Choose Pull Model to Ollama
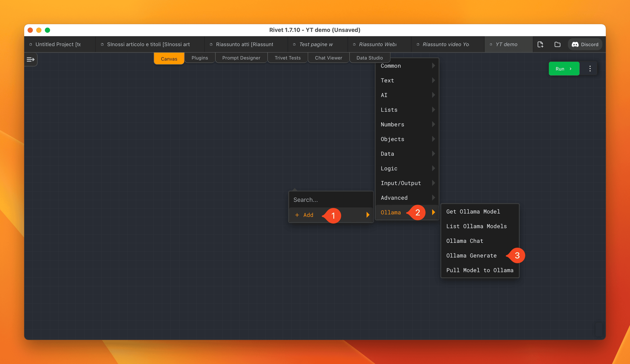This screenshot has width=630, height=364. [480, 270]
